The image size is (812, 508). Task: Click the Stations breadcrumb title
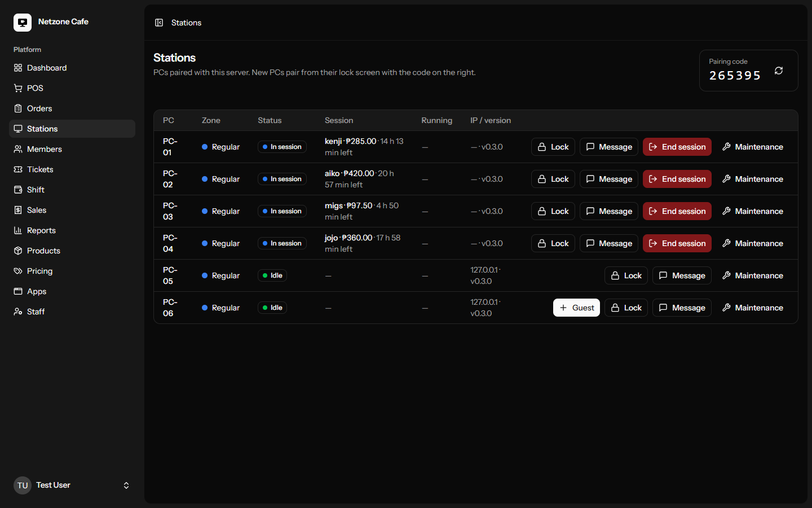click(x=186, y=23)
